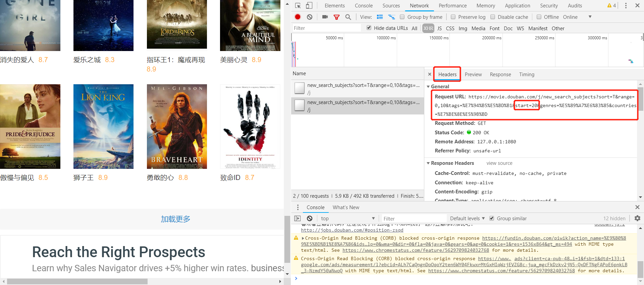Switch to the Elements tab
Screen dimensions: 644x285
pyautogui.click(x=334, y=6)
